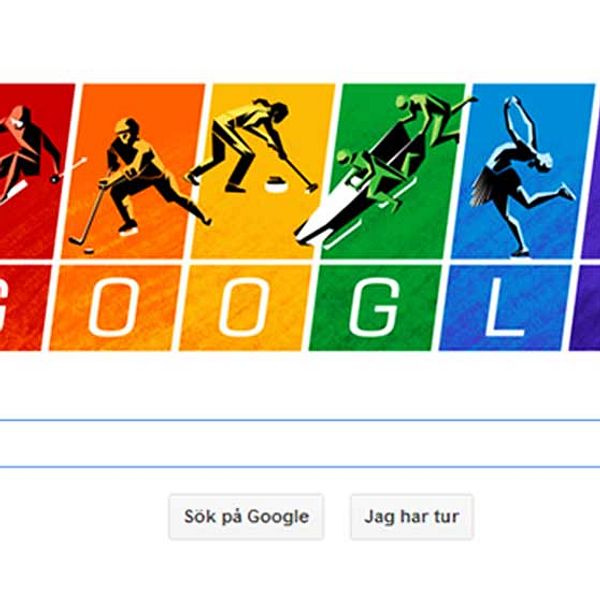Click the yellow letter O tile
600x600 pixels.
click(x=244, y=307)
